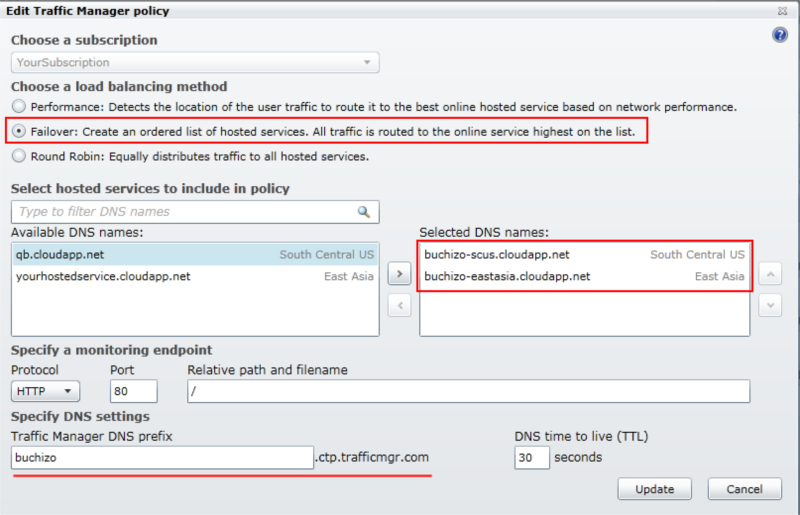Viewport: 800px width, 515px height.
Task: Focus the Traffic Manager DNS prefix field
Action: point(163,457)
